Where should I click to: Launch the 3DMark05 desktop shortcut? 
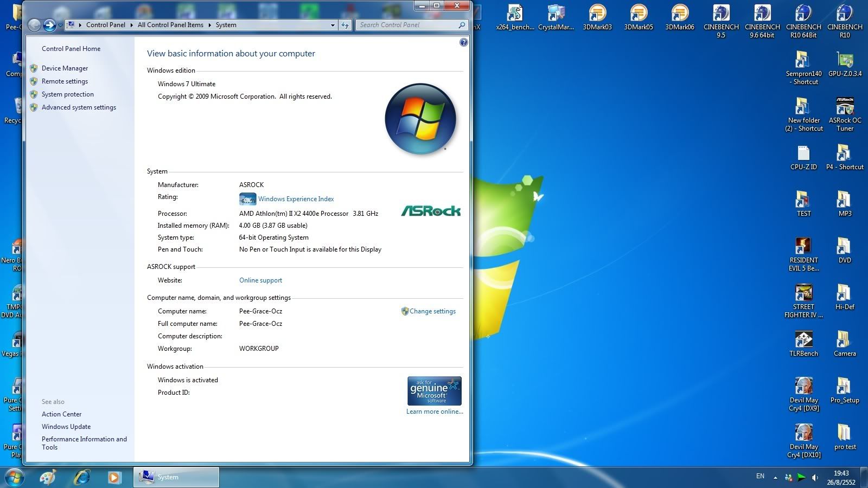pos(639,17)
